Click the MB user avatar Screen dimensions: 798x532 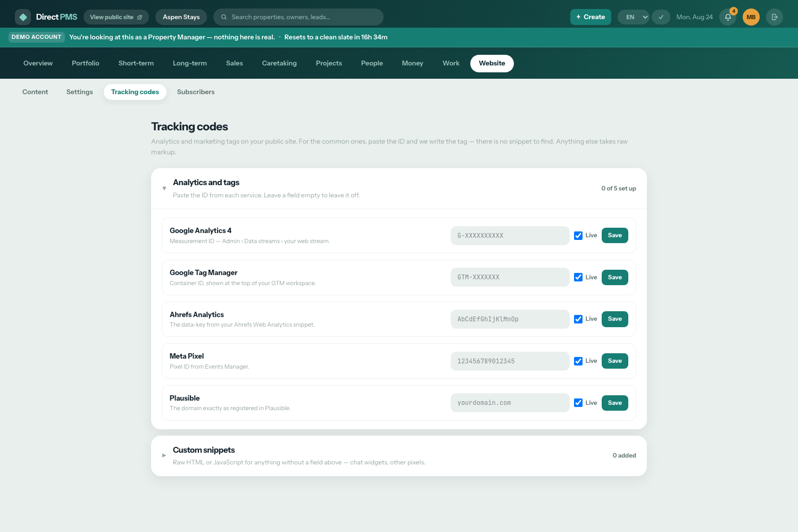(751, 17)
